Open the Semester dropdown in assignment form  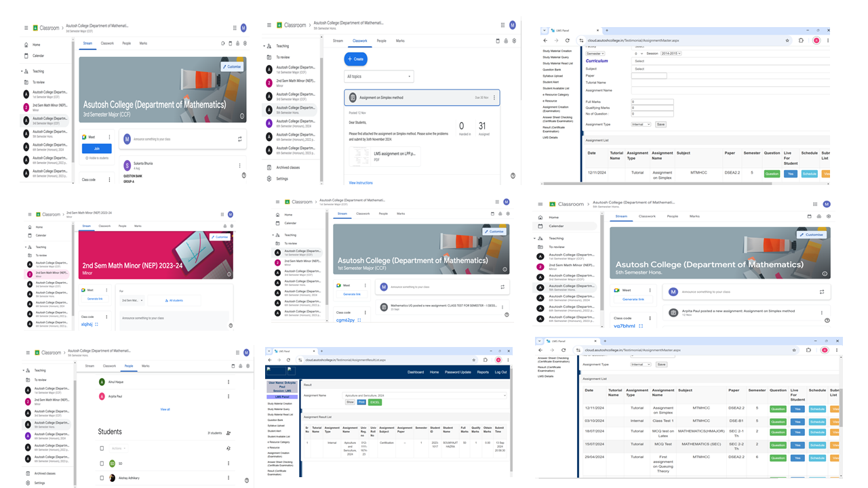click(595, 54)
